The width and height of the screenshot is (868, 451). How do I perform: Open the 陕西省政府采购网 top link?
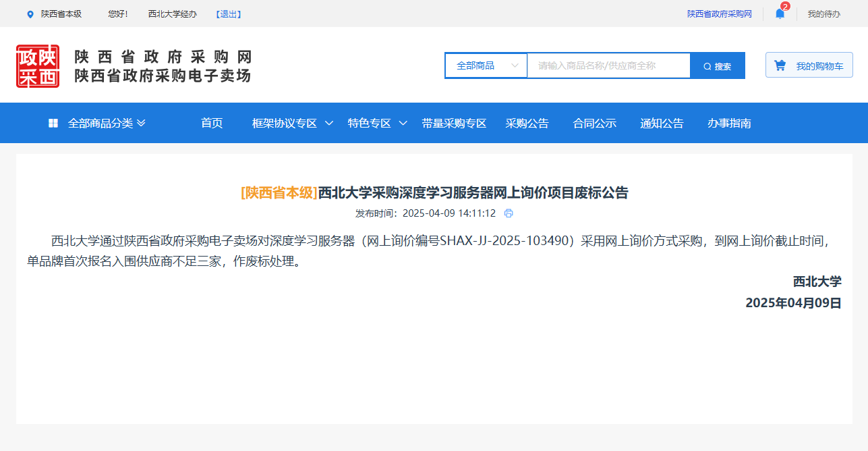point(719,14)
